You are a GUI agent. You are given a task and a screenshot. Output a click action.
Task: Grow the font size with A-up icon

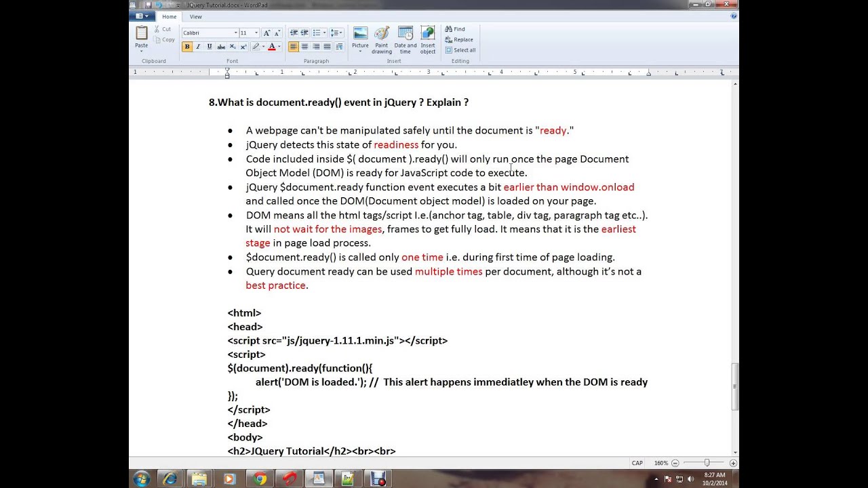[x=267, y=33]
